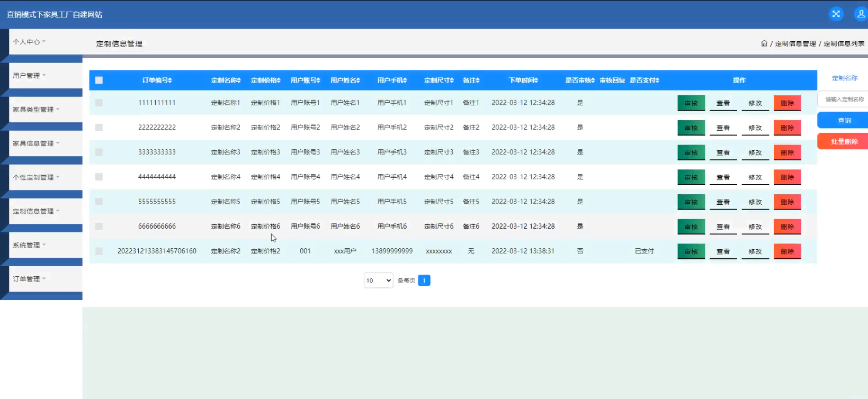Image resolution: width=868 pixels, height=399 pixels.
Task: Click the home icon in breadcrumb
Action: tap(764, 43)
